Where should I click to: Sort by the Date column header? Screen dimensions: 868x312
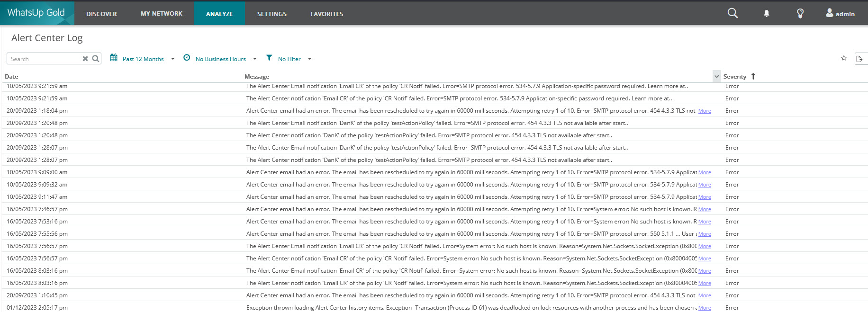click(x=11, y=76)
